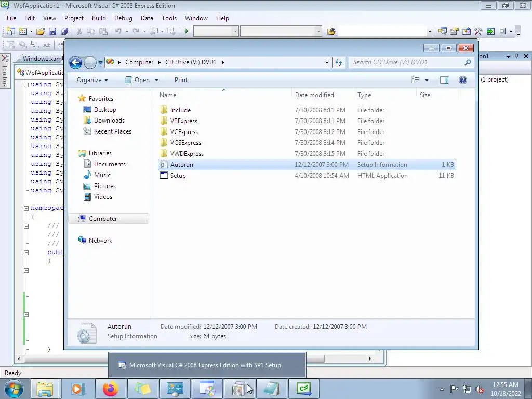Select the VCSExpress folder
532x399 pixels.
(307, 143)
